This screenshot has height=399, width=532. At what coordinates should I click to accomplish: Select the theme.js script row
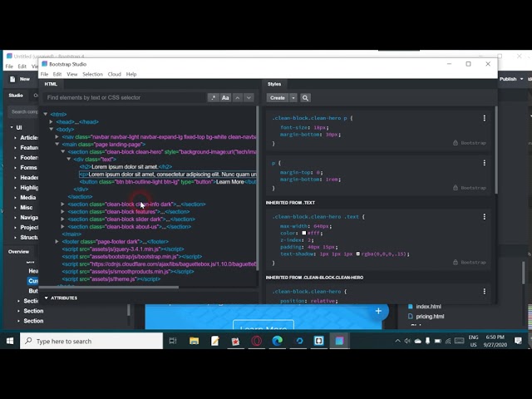point(111,279)
